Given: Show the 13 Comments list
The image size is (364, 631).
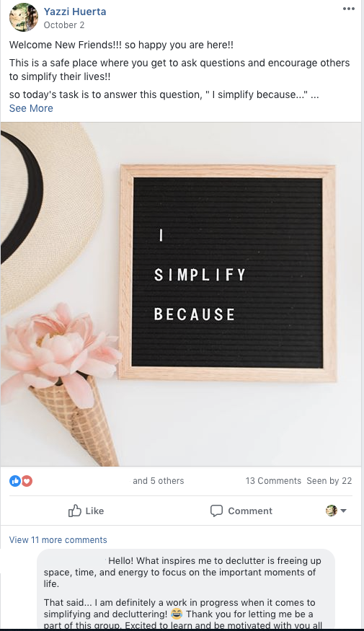Looking at the screenshot, I should click(x=273, y=480).
